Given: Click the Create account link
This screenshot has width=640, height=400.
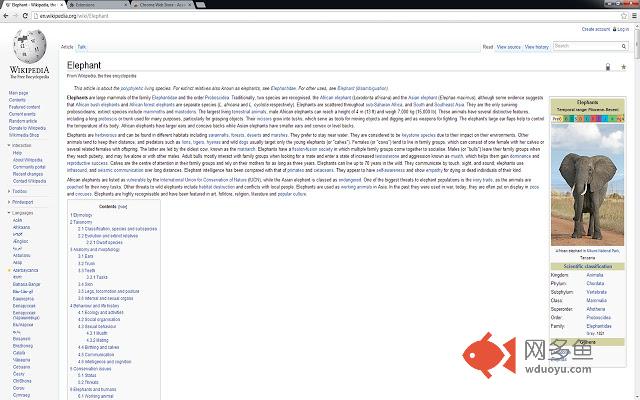Looking at the screenshot, I should pyautogui.click(x=596, y=29).
